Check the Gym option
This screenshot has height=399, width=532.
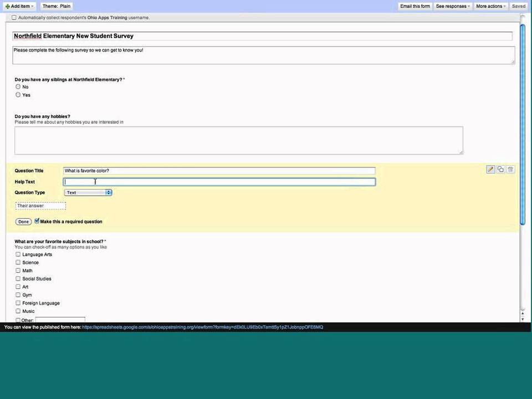coord(18,295)
